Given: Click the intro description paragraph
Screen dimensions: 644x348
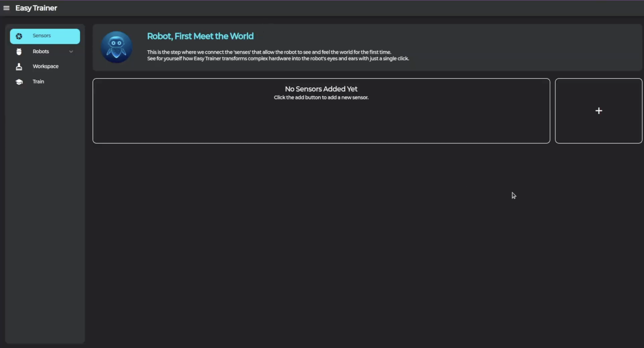Looking at the screenshot, I should (277, 55).
